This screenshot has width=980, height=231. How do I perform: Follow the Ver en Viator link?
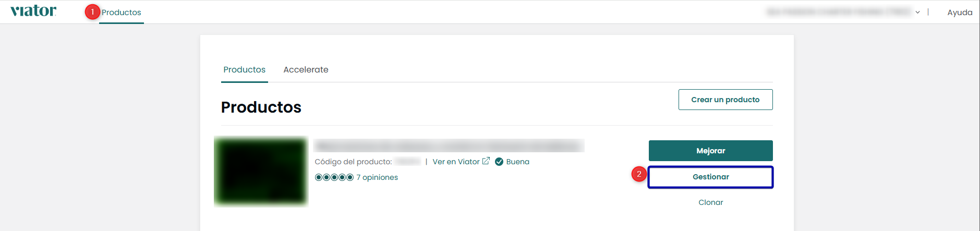click(456, 162)
